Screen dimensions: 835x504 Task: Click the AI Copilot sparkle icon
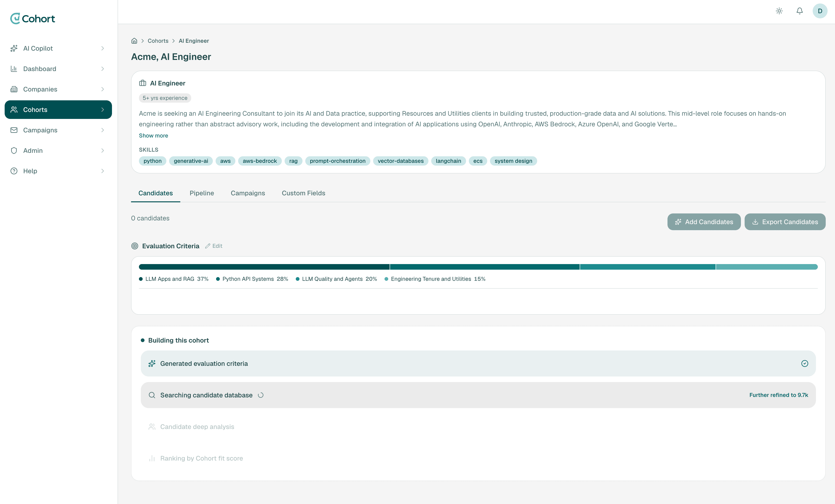coord(14,49)
